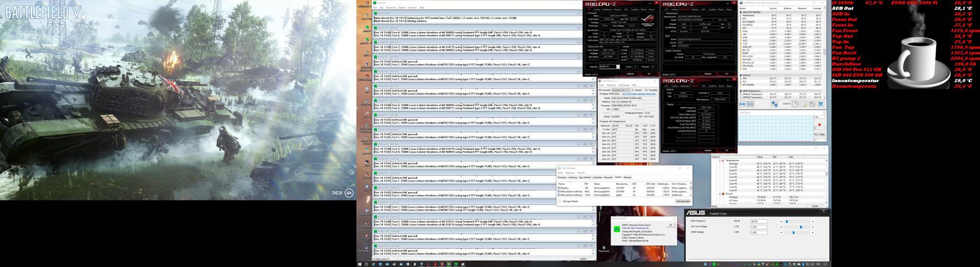Open Bench tab in top-left CPU-Z window
The height and width of the screenshot is (267, 980).
(644, 10)
